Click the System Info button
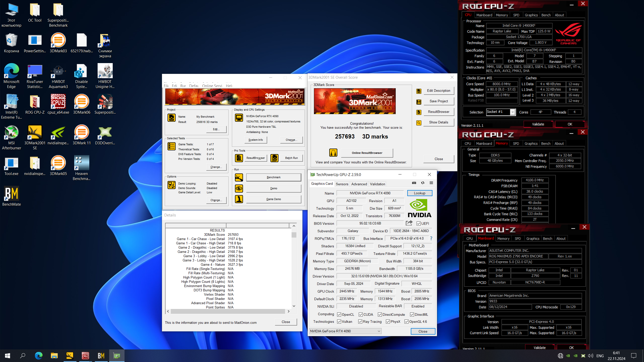The width and height of the screenshot is (644, 362). [x=256, y=140]
